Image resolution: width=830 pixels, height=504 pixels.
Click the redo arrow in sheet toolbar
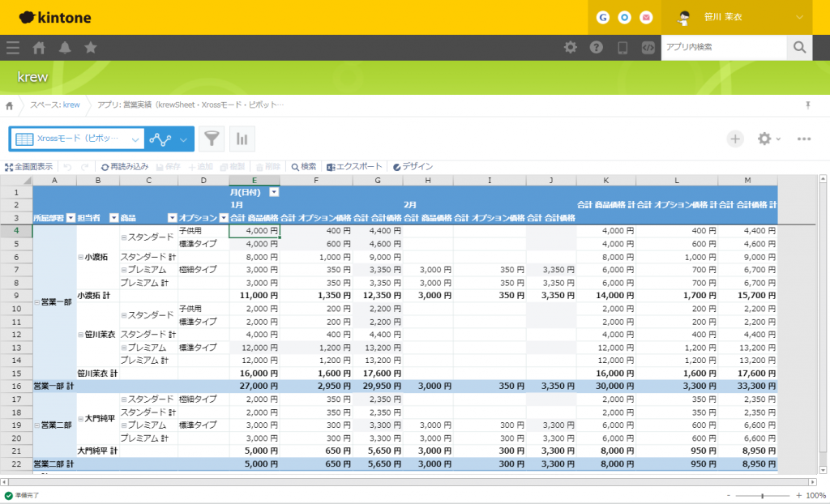(x=84, y=167)
